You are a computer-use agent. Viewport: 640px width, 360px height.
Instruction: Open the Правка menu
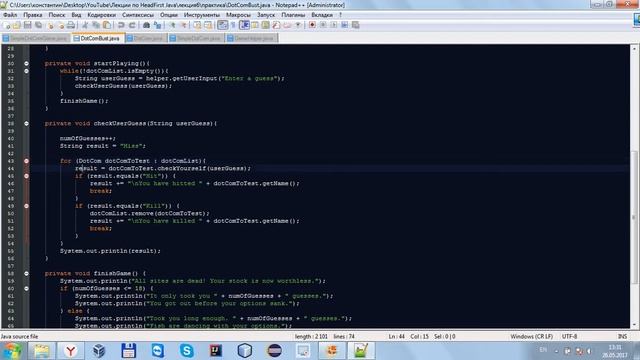[33, 15]
